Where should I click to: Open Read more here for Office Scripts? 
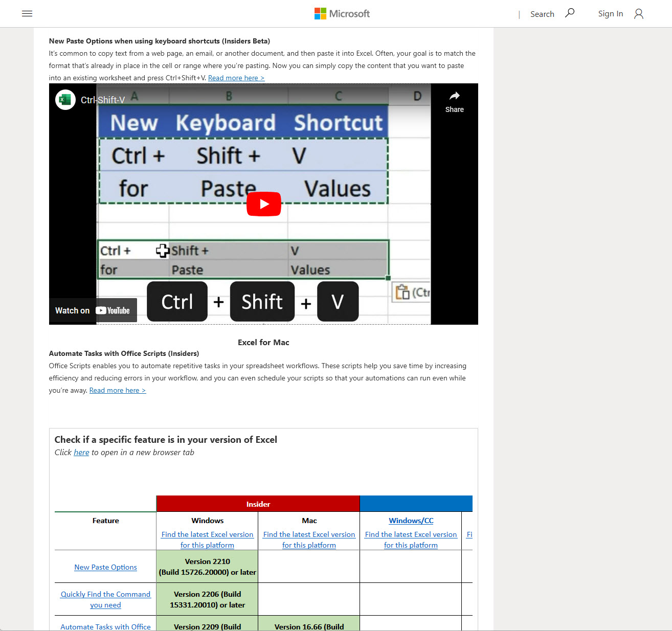coord(117,390)
